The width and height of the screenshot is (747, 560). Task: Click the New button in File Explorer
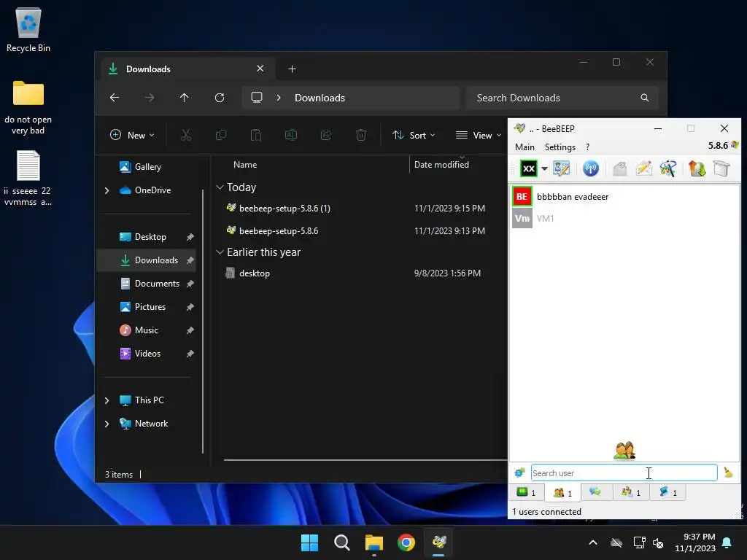[132, 135]
